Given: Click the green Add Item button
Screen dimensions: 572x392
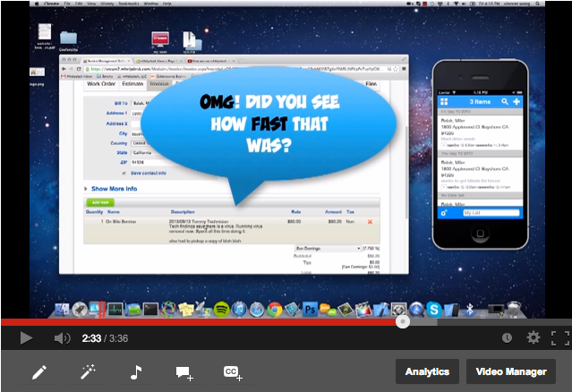Looking at the screenshot, I should pos(100,202).
